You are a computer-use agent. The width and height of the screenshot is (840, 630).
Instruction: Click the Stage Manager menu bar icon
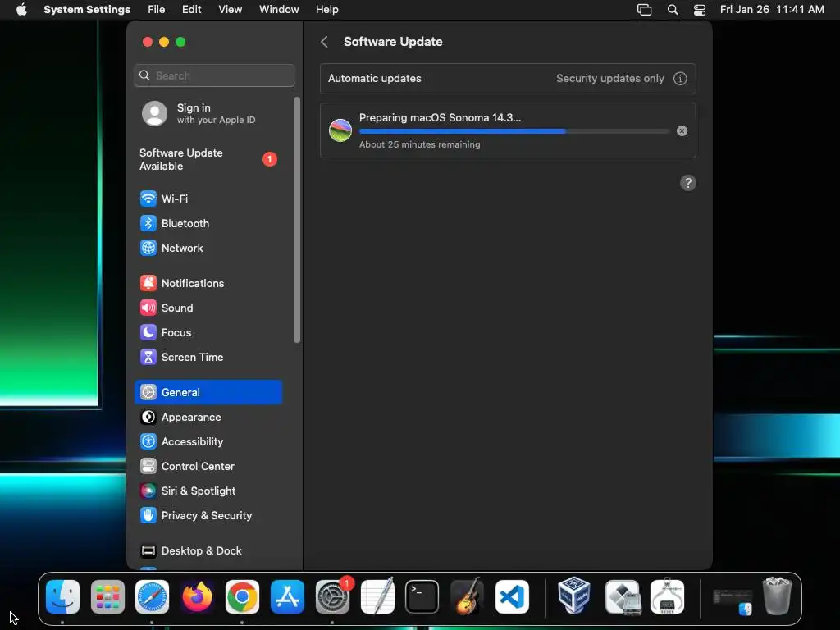tap(645, 10)
